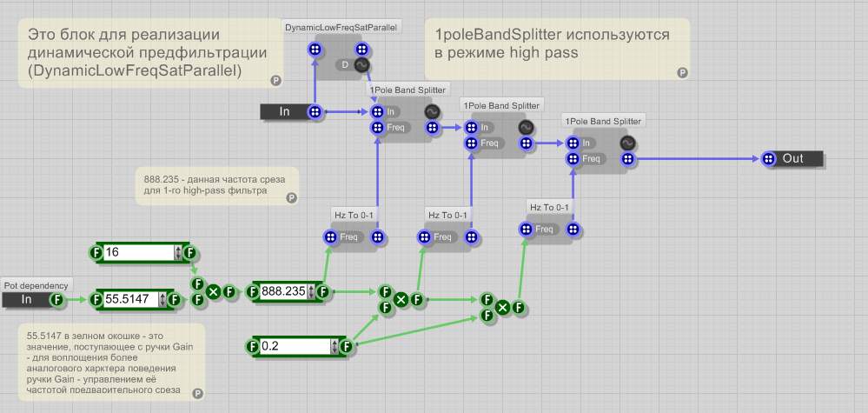Click P icon on the 55.5147 comment
Viewport: 868px width, 413px height.
pyautogui.click(x=197, y=393)
